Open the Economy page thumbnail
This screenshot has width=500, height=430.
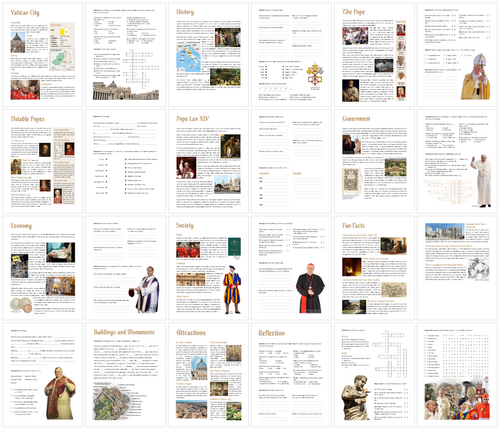(43, 268)
